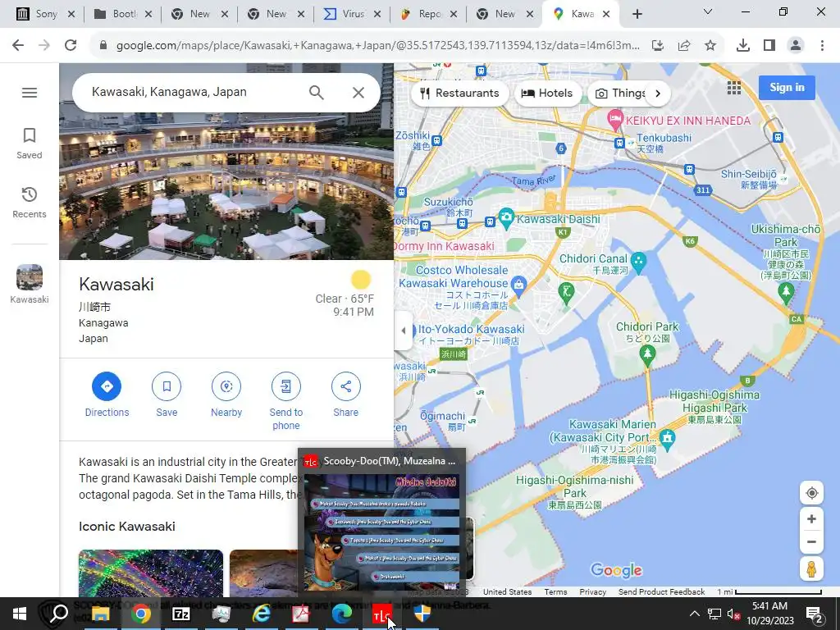840x630 pixels.
Task: Click the search box text field
Action: [x=193, y=92]
